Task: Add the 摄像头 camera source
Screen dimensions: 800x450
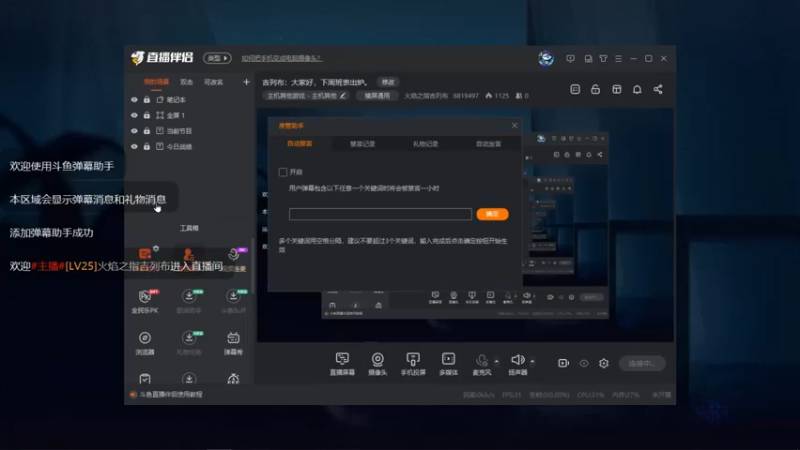Action: (x=378, y=364)
